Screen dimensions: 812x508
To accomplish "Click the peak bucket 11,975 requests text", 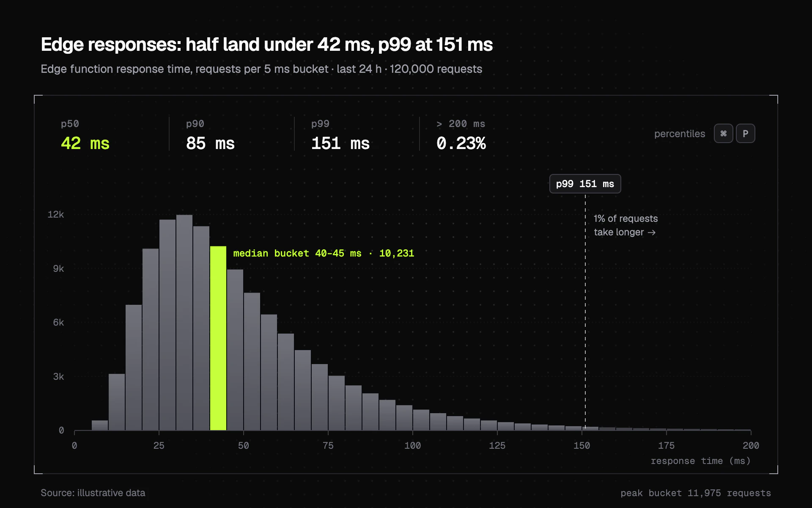I will (x=696, y=493).
